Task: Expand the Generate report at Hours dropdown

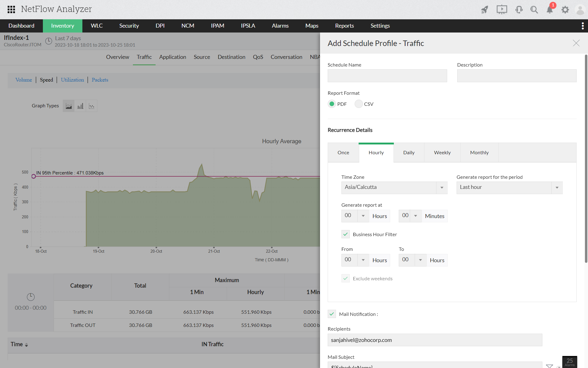Action: coord(363,215)
